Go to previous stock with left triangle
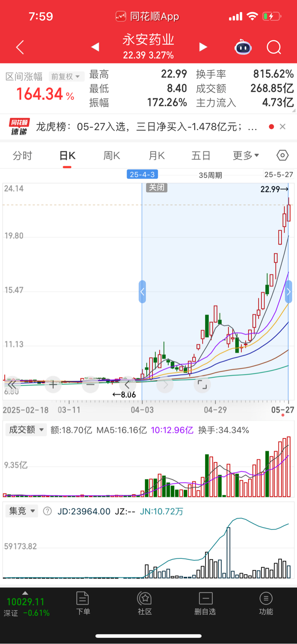 point(95,47)
